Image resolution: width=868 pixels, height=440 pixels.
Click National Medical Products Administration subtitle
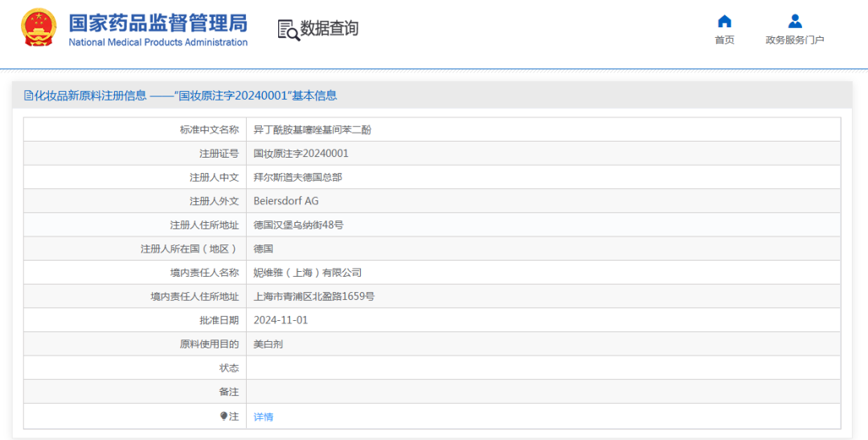click(x=158, y=43)
